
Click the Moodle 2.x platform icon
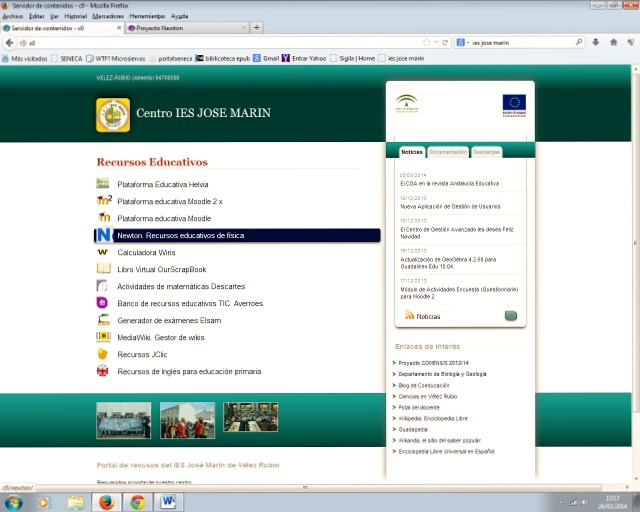pyautogui.click(x=104, y=200)
